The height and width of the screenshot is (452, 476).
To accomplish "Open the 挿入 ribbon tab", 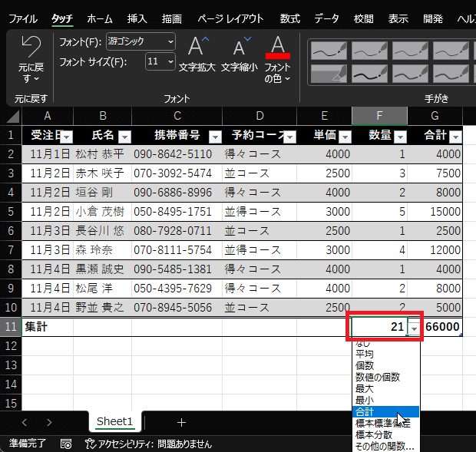I will [x=137, y=18].
